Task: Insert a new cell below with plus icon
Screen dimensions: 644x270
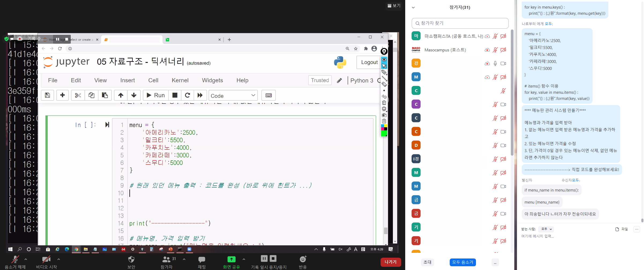Action: pos(62,95)
